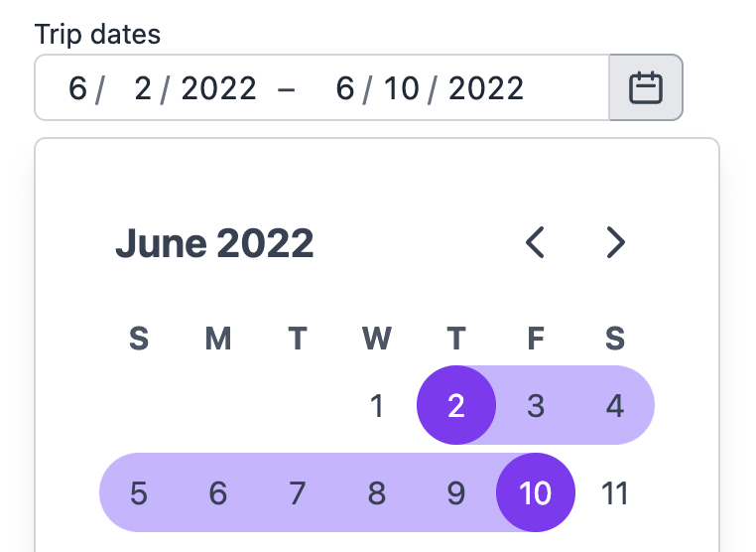Click end date year 2022 field
Viewport: 756px width, 552px height.
486,88
